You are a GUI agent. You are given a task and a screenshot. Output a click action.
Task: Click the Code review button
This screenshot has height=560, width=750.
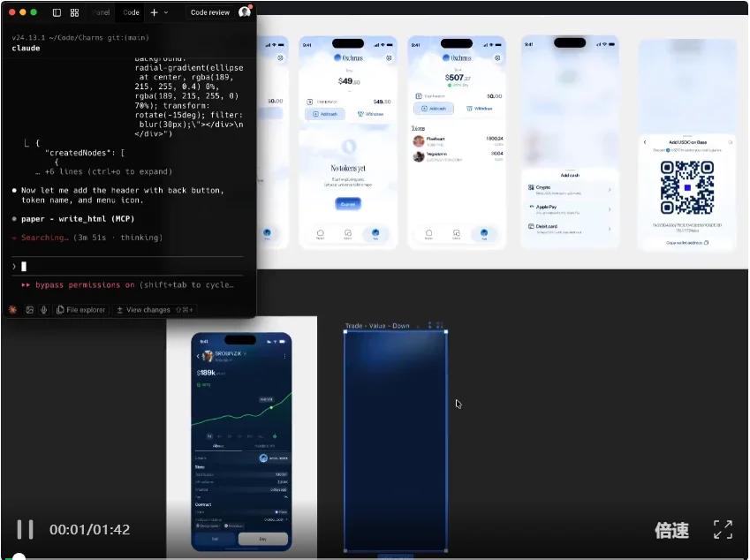coord(209,12)
